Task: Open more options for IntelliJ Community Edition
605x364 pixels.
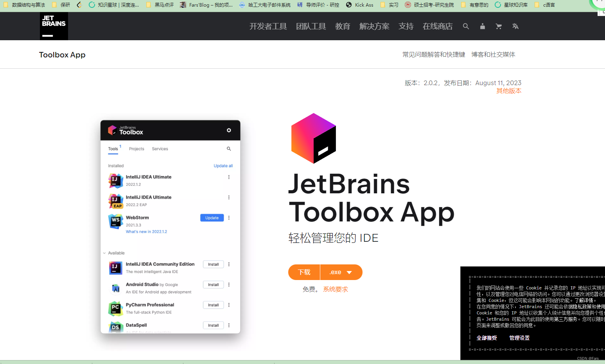Action: pyautogui.click(x=229, y=264)
